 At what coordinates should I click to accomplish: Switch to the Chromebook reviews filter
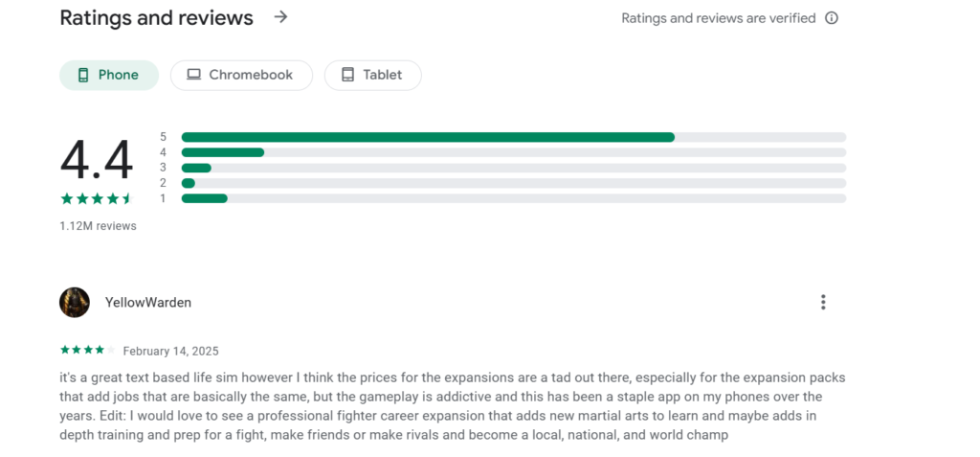tap(241, 75)
